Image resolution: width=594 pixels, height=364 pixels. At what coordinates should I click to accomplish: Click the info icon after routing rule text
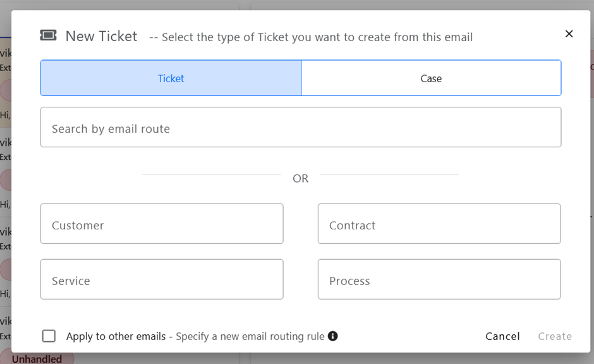pyautogui.click(x=332, y=336)
